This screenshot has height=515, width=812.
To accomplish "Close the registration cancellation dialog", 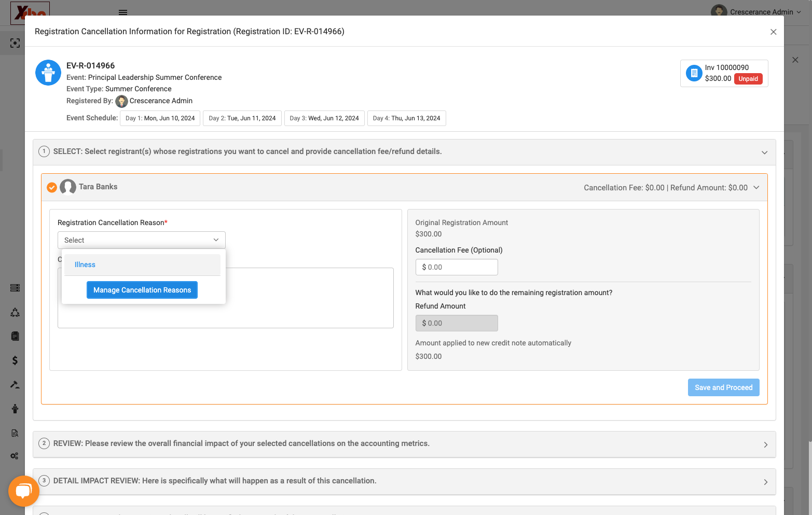I will tap(773, 32).
